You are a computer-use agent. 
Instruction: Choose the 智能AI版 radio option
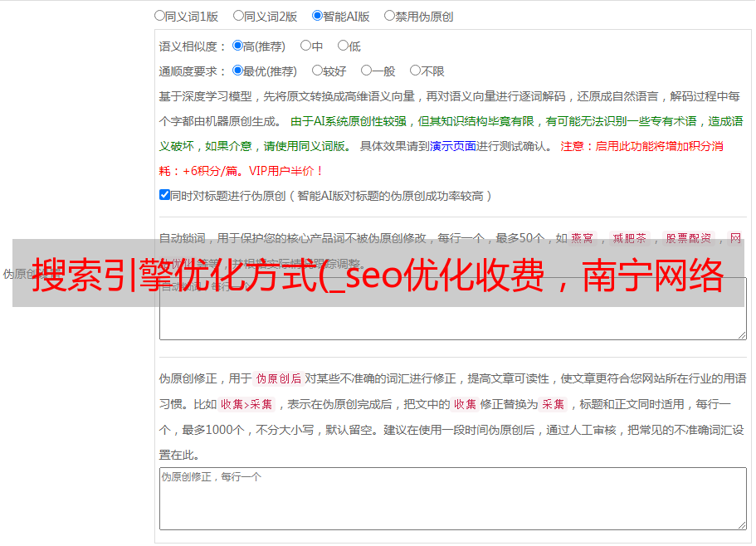pyautogui.click(x=317, y=16)
